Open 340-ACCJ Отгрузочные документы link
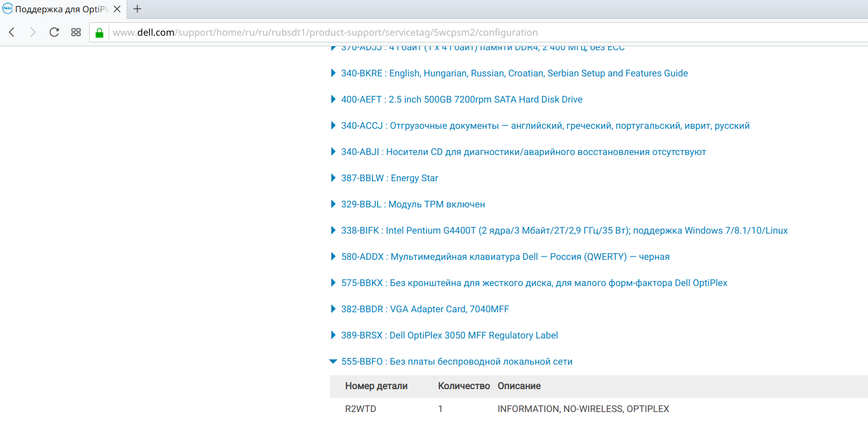The image size is (868, 431). 545,125
